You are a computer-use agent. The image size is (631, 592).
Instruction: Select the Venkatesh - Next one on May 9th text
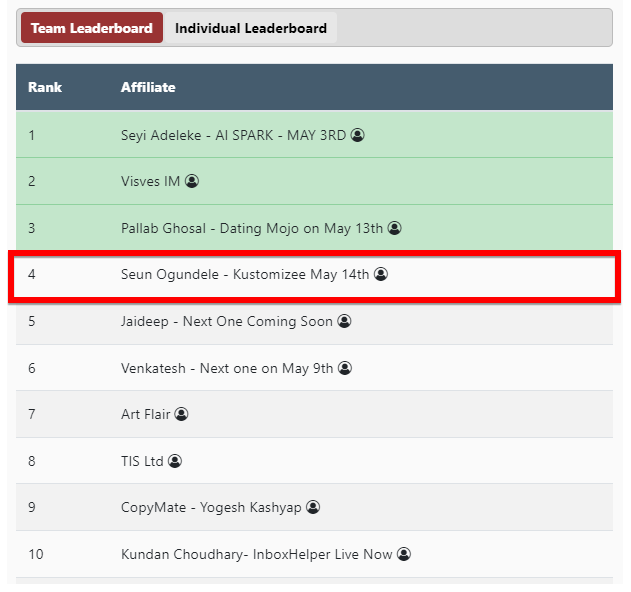227,368
